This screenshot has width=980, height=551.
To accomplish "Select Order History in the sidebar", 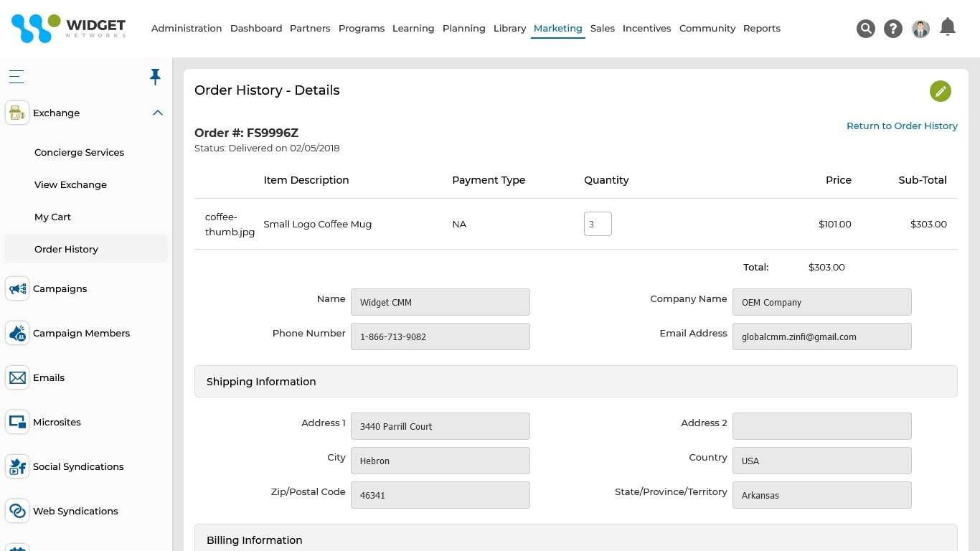I will pyautogui.click(x=66, y=249).
